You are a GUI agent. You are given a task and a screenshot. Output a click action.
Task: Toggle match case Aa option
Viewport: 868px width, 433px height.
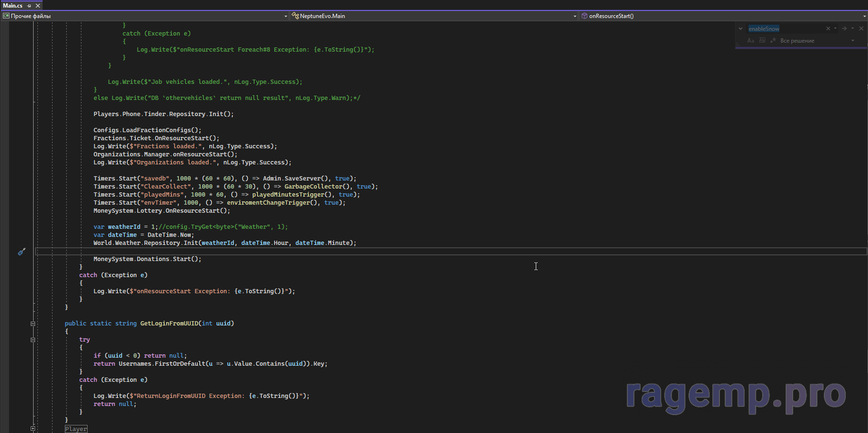(751, 41)
